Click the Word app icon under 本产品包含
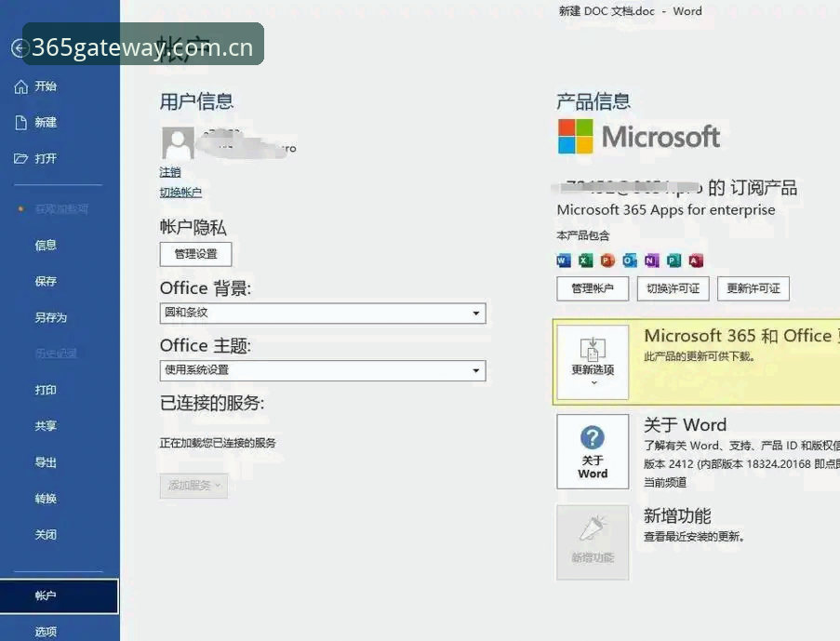 tap(564, 260)
